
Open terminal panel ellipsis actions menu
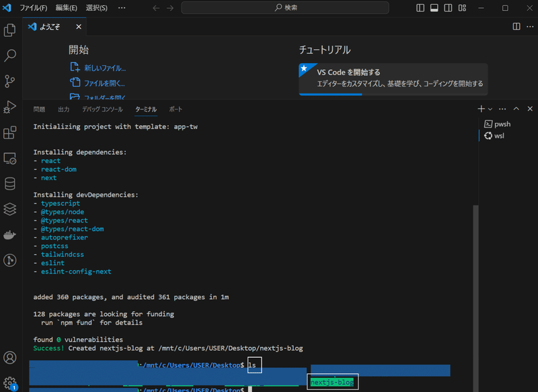502,109
